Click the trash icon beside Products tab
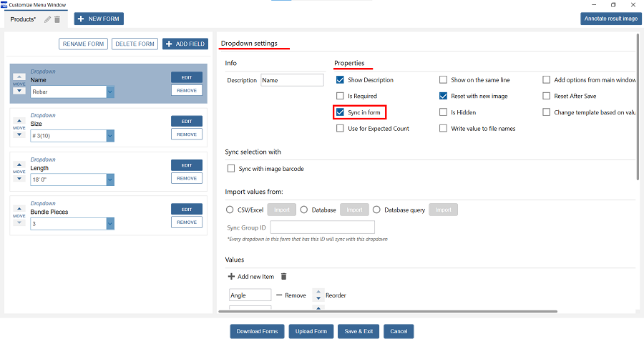This screenshot has height=344, width=644. click(x=57, y=19)
